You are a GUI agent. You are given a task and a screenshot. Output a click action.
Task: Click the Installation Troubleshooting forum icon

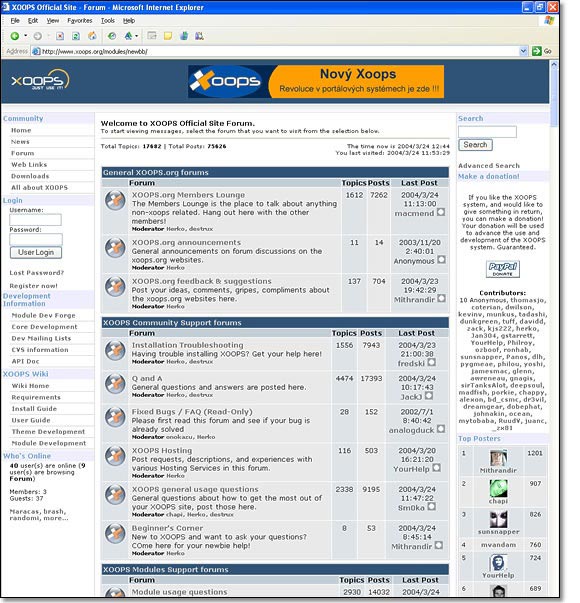coord(115,350)
